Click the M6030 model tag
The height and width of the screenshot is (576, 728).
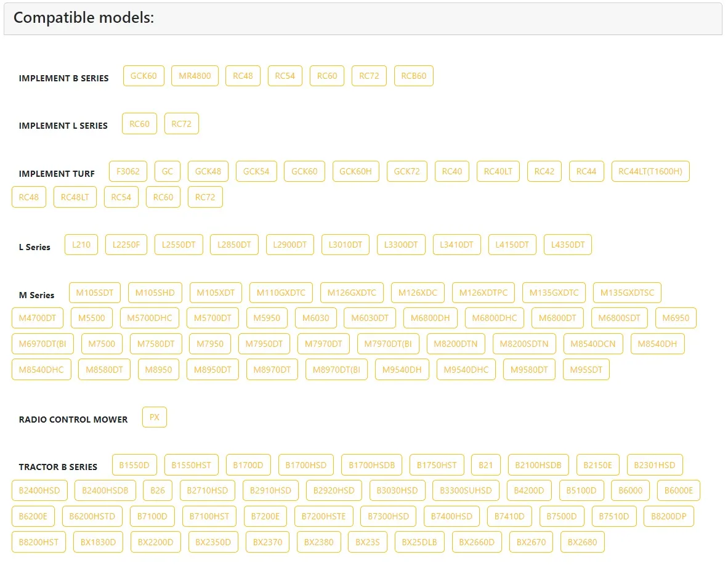(315, 318)
